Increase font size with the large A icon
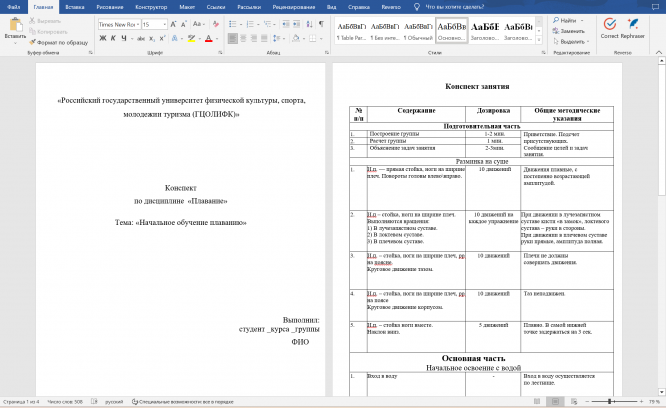 pyautogui.click(x=173, y=24)
